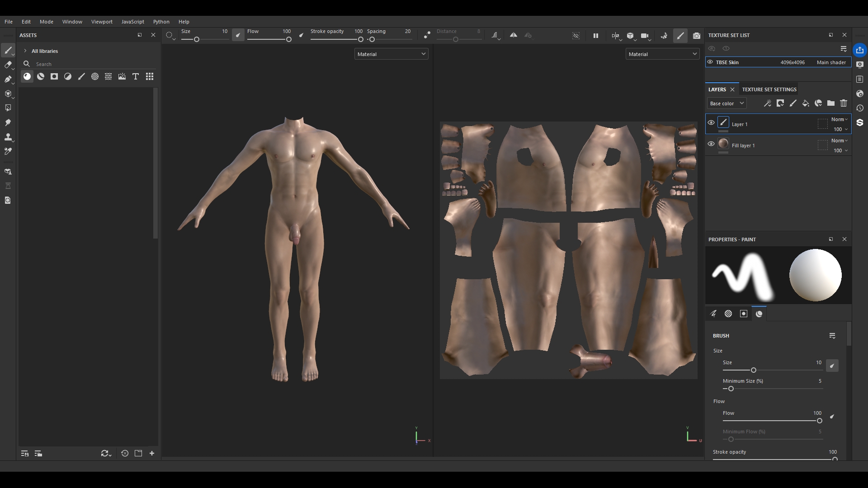Add a fill layer with bucket icon
The height and width of the screenshot is (488, 868).
[806, 103]
